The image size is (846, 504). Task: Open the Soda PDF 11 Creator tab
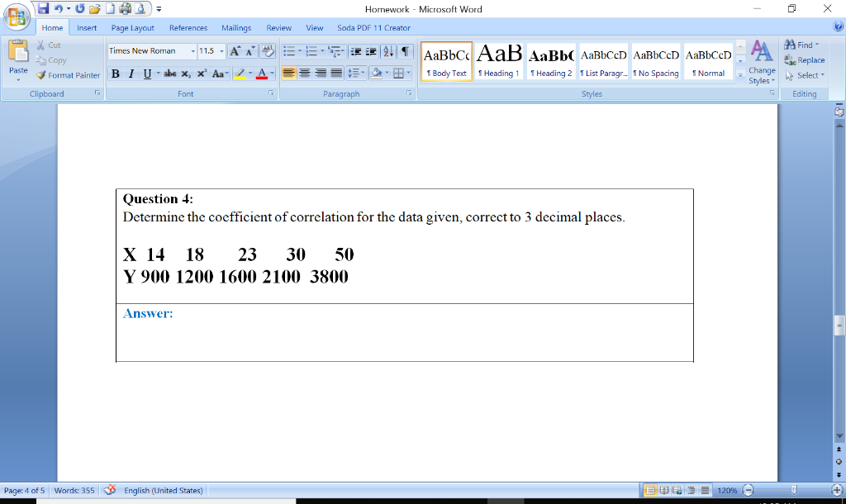(373, 26)
